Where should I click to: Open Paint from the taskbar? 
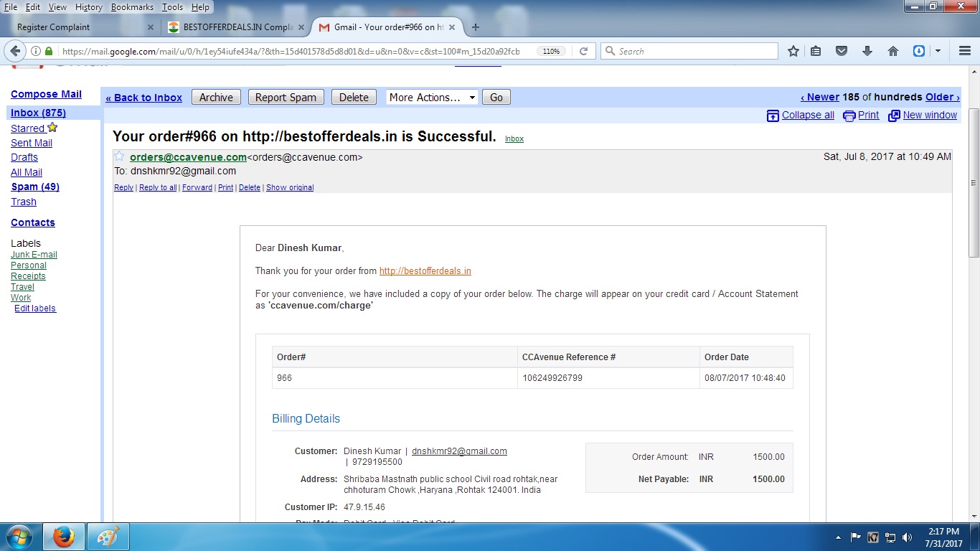click(x=108, y=537)
